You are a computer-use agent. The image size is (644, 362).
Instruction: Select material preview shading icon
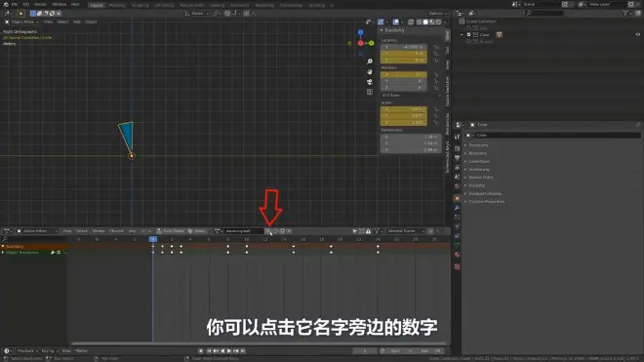click(x=432, y=21)
